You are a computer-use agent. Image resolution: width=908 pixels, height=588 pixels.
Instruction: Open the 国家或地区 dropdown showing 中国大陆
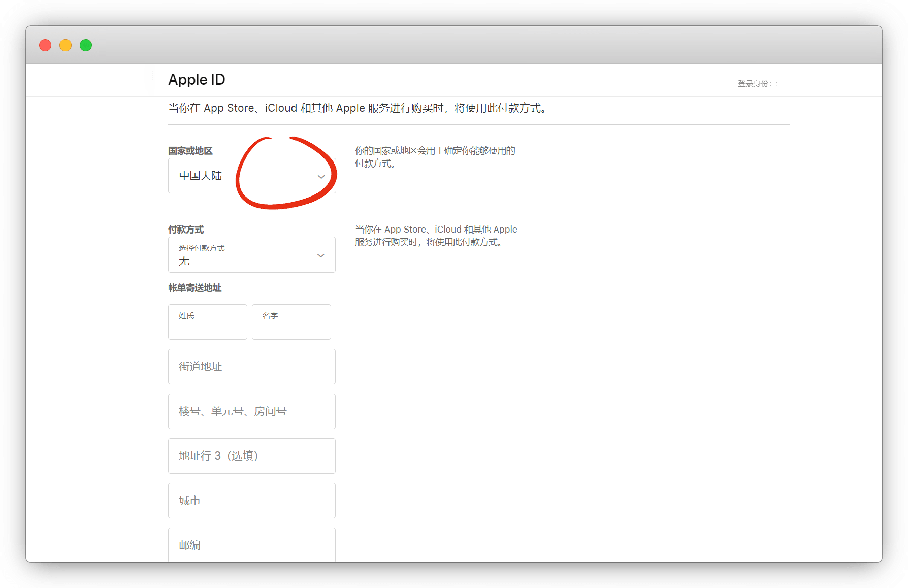click(x=252, y=176)
